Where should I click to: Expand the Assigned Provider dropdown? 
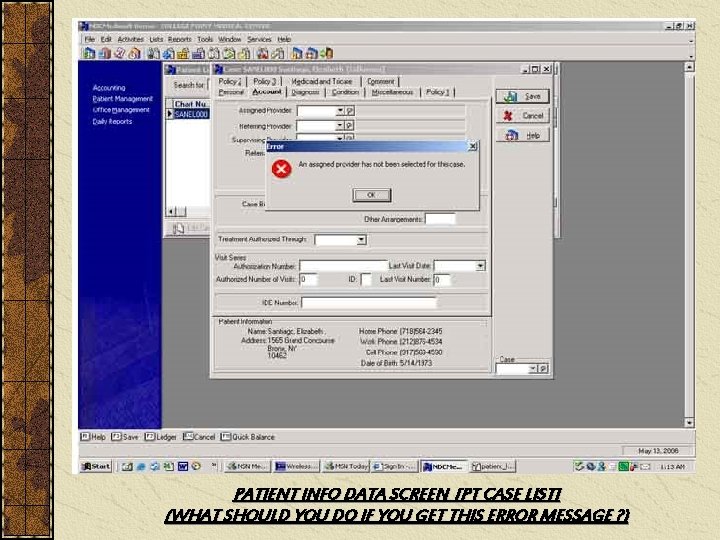pos(340,111)
